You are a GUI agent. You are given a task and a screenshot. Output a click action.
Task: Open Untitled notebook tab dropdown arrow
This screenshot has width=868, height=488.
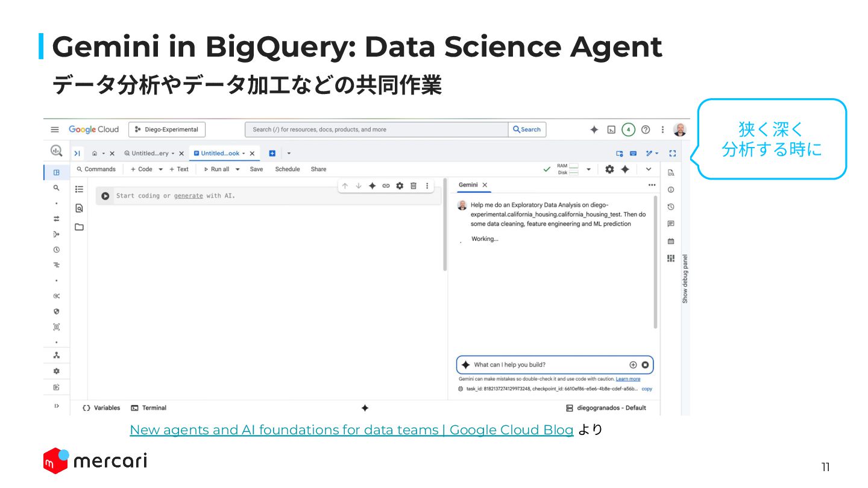[244, 154]
